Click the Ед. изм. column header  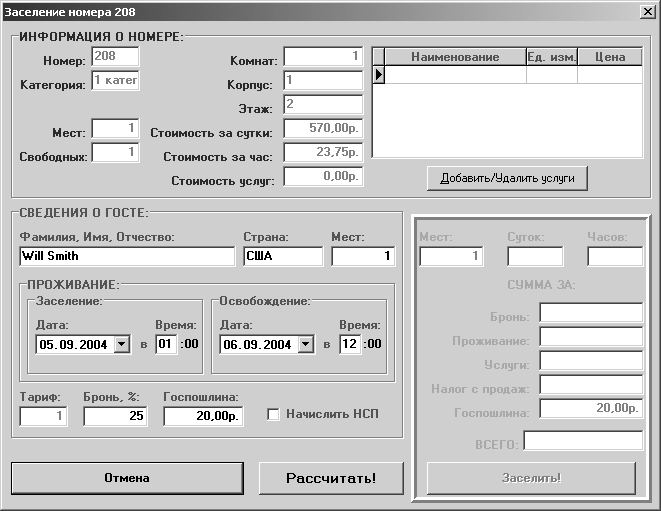pyautogui.click(x=552, y=57)
